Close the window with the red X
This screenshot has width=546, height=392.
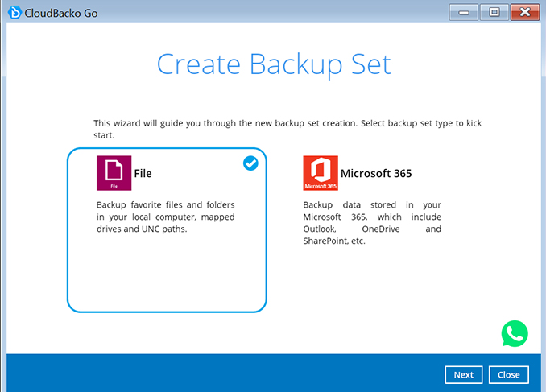[525, 12]
